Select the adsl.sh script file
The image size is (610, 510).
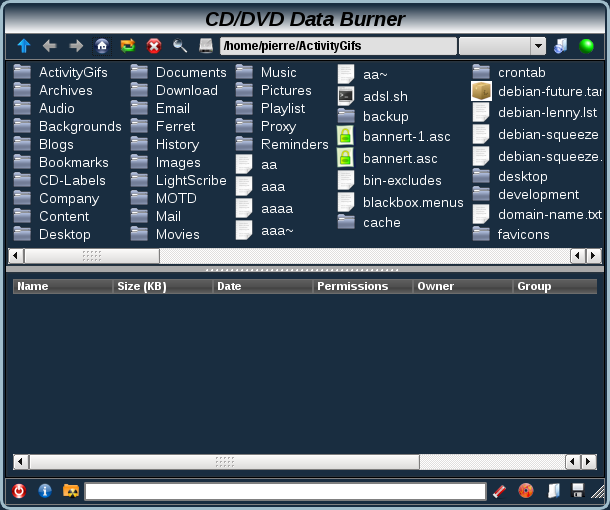click(x=385, y=96)
